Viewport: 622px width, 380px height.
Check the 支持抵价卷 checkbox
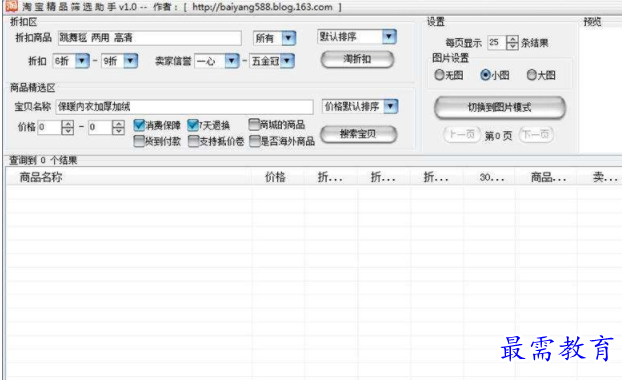click(194, 141)
